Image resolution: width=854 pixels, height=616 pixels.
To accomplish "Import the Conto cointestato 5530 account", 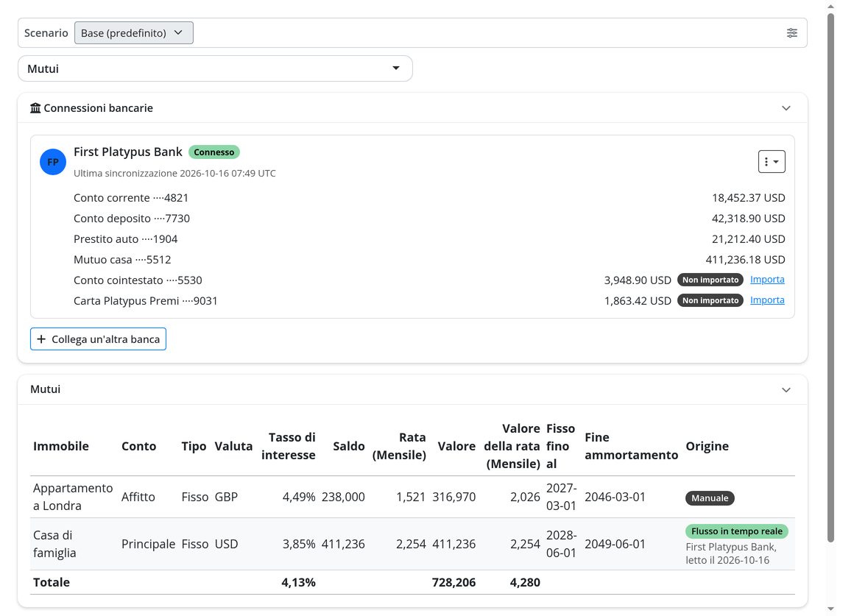I will tap(767, 280).
